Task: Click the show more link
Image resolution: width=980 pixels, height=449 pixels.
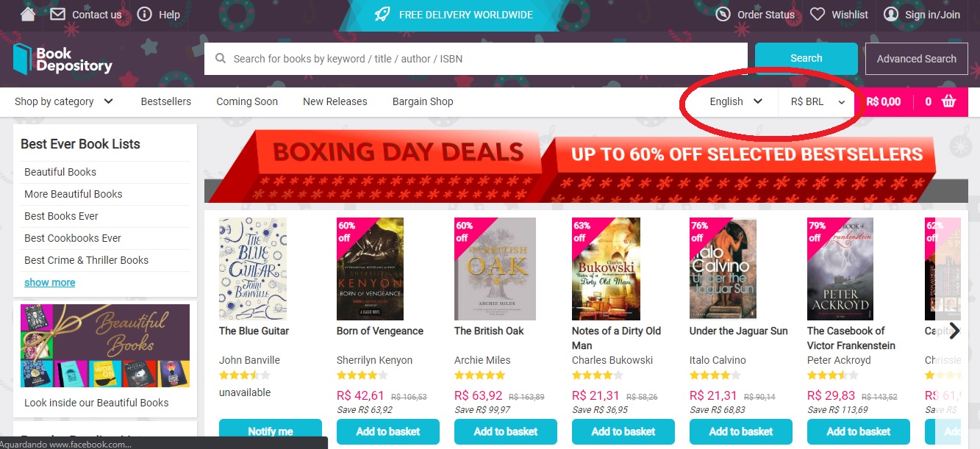Action: coord(50,282)
